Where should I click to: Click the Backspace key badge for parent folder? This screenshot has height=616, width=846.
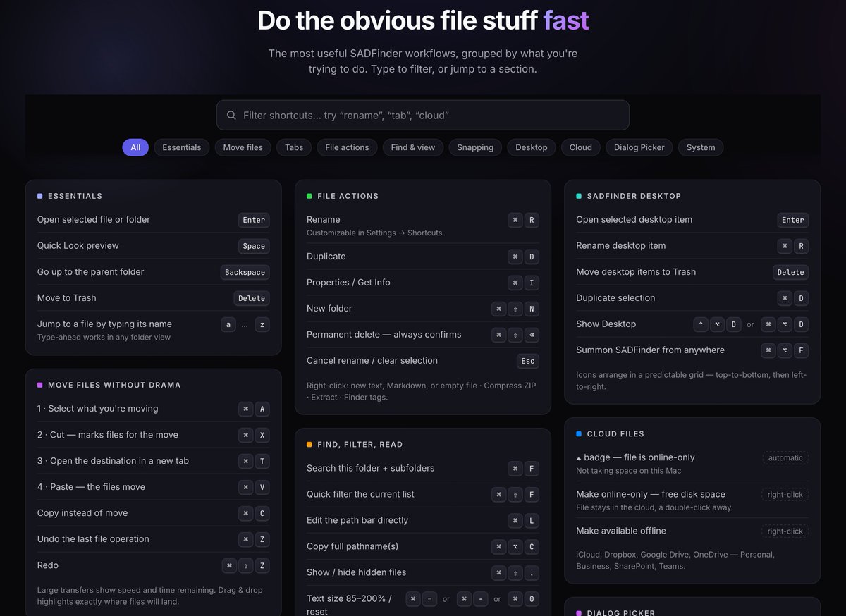coord(245,272)
